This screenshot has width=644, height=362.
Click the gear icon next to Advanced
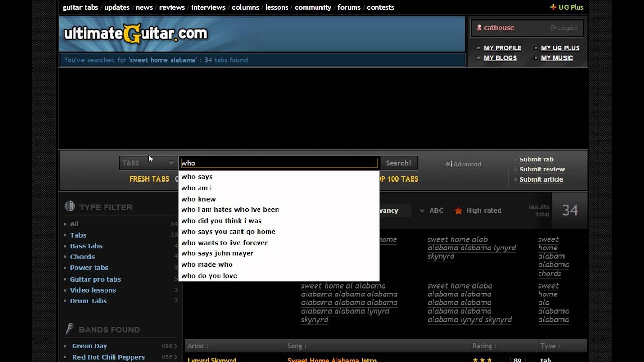[448, 164]
